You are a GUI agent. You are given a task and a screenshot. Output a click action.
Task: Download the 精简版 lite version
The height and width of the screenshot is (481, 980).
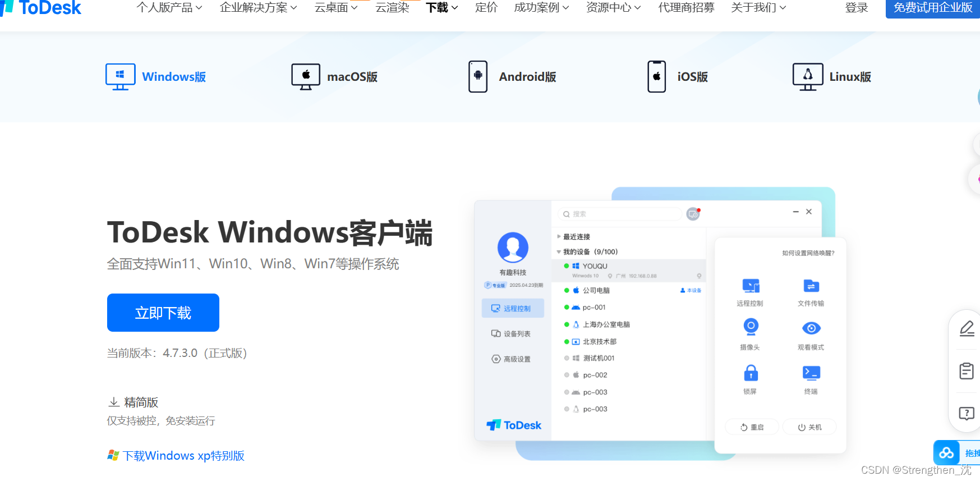click(134, 402)
